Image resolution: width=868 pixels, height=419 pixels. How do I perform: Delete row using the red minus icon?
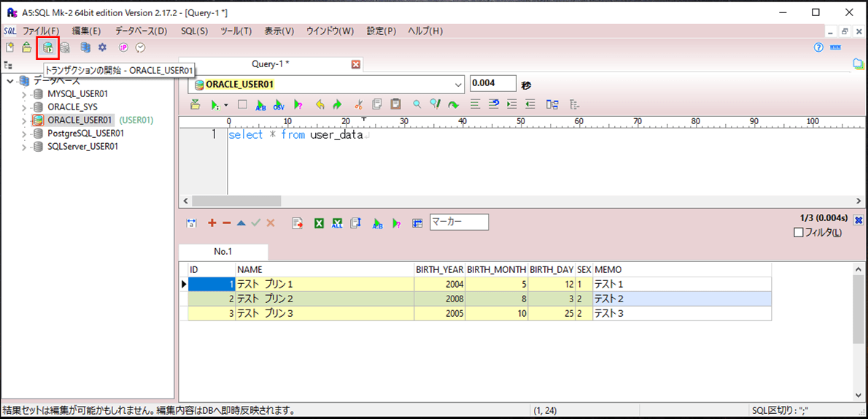point(226,223)
